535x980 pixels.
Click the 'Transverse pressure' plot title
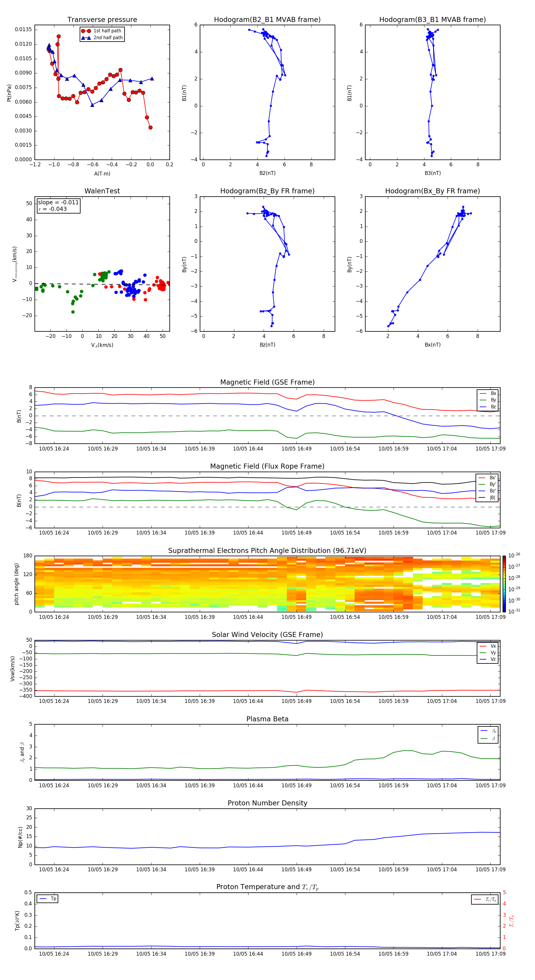click(x=102, y=20)
